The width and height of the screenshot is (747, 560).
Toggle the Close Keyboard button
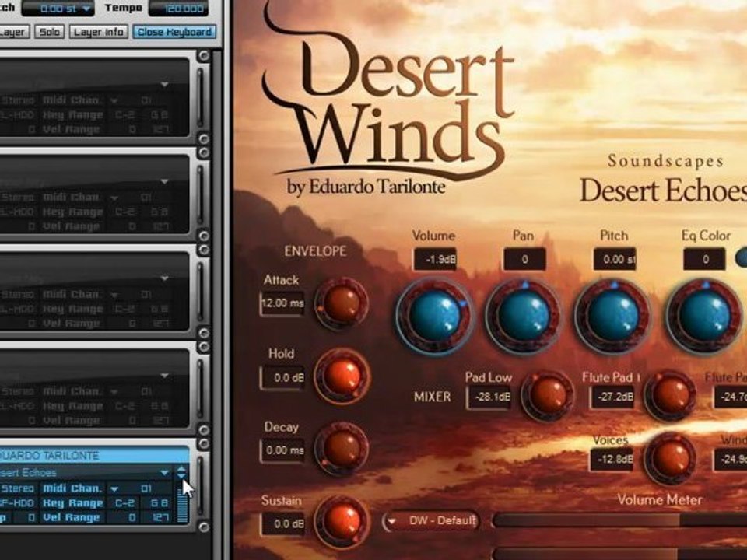[174, 32]
